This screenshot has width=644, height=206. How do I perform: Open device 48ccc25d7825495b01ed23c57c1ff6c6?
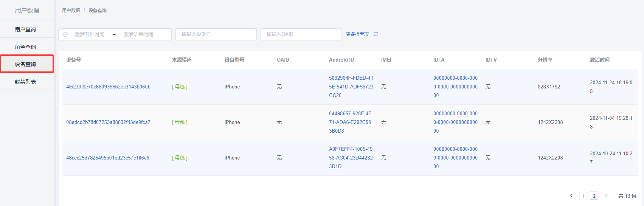108,158
